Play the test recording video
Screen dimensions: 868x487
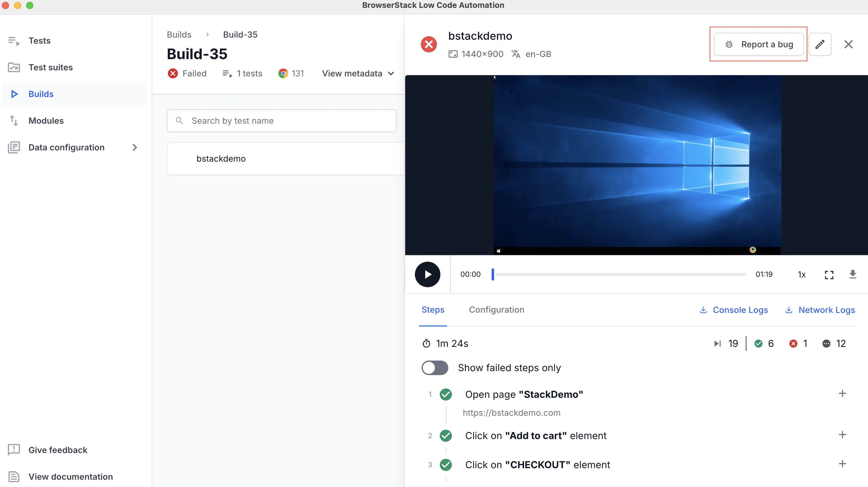[427, 274]
